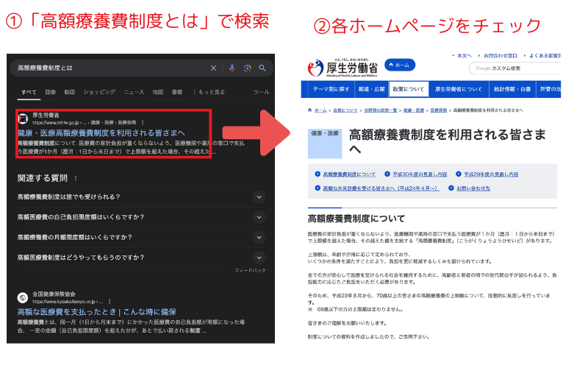Open the 関連する質問 three-dot options
Viewport: 588px width, 368px height.
click(76, 178)
